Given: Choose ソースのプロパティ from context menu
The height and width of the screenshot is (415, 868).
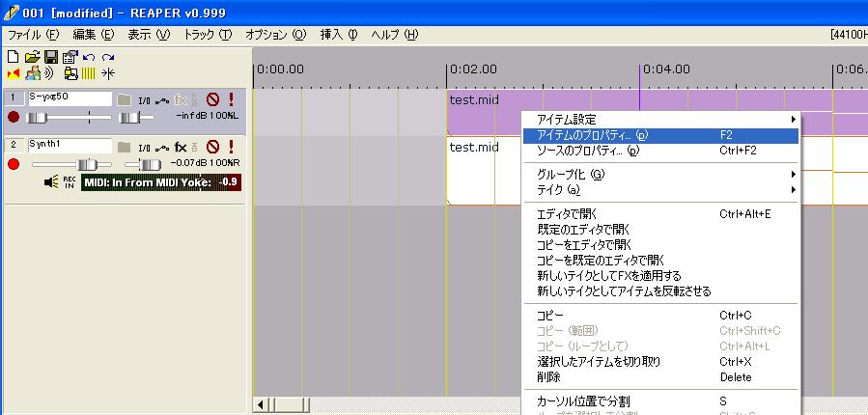Looking at the screenshot, I should point(661,151).
